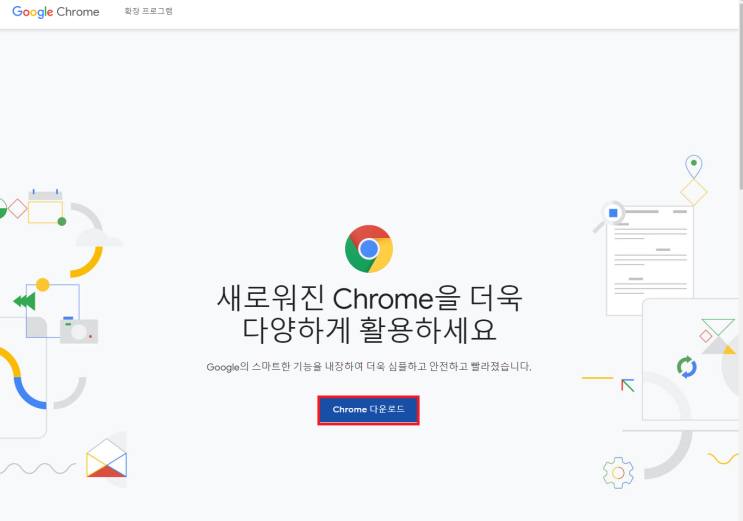Screen dimensions: 743x521
Task: Click the large Chrome logo icon
Action: [369, 249]
